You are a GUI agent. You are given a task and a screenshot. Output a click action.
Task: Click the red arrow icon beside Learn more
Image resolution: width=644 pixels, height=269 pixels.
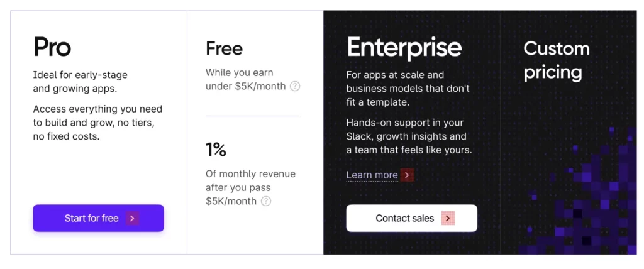[408, 175]
